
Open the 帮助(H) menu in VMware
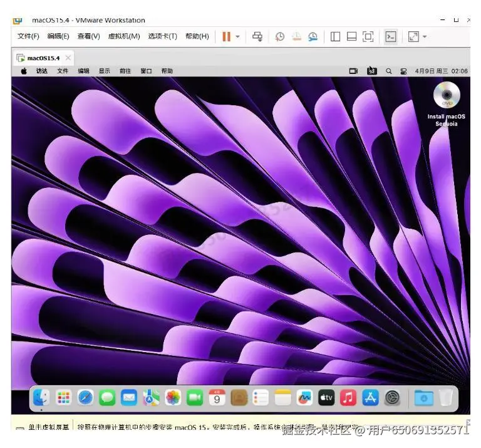pos(197,36)
